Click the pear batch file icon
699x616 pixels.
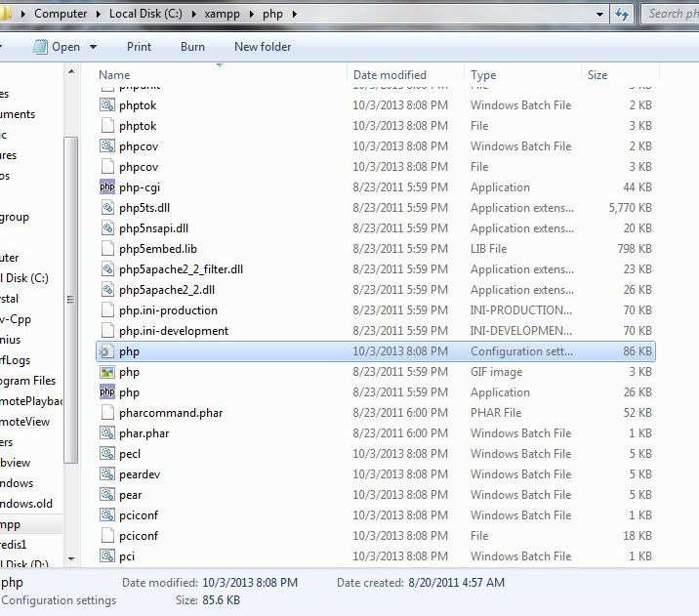pos(107,495)
